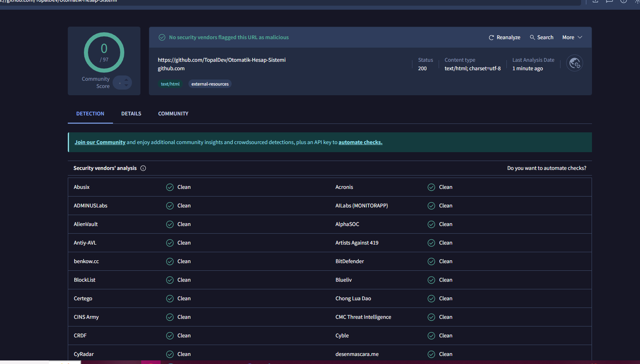This screenshot has width=640, height=364.
Task: Switch to the Details tab
Action: click(131, 114)
